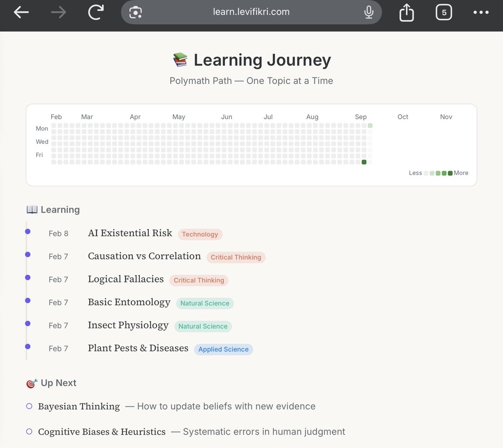This screenshot has height=448, width=503.
Task: Open the Plant Pests & Diseases topic
Action: pyautogui.click(x=138, y=348)
